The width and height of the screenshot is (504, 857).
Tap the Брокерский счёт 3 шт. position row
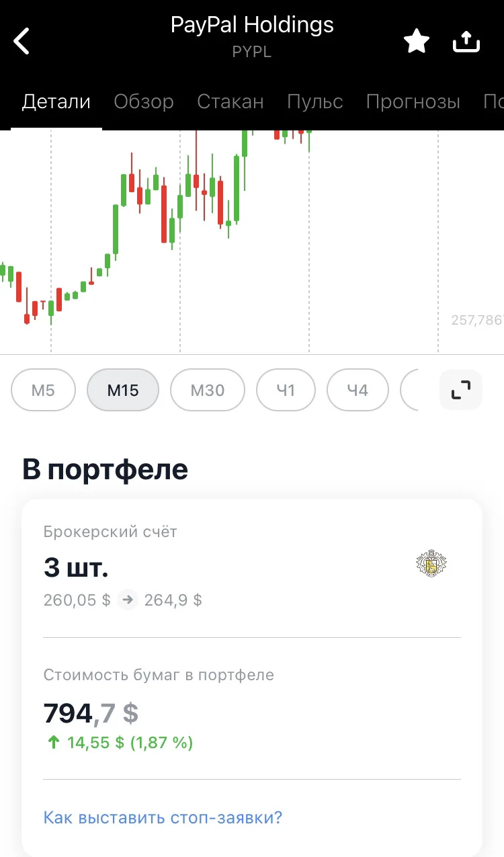pyautogui.click(x=252, y=569)
